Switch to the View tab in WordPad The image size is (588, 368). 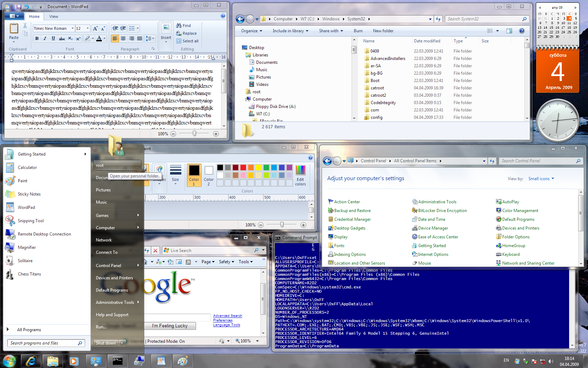click(54, 16)
